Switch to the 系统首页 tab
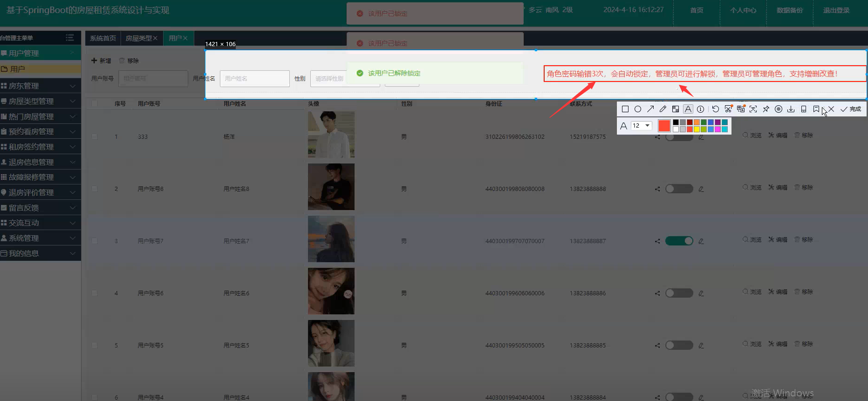This screenshot has height=401, width=868. point(103,38)
